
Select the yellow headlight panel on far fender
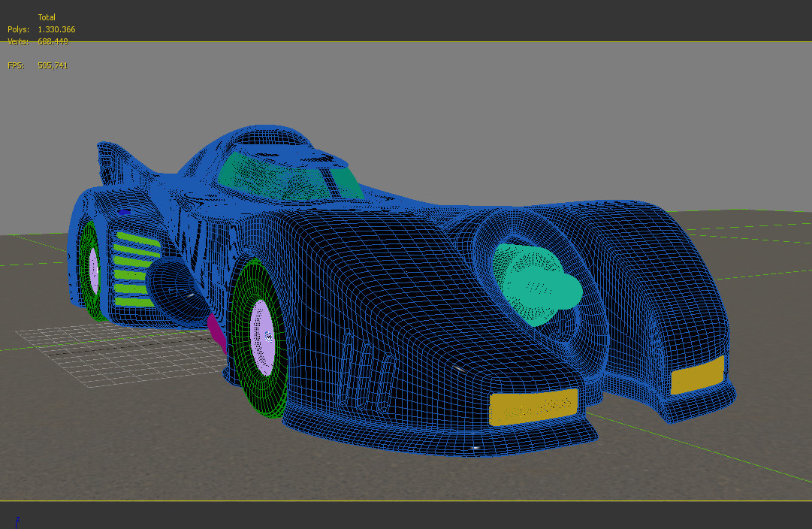pyautogui.click(x=697, y=375)
